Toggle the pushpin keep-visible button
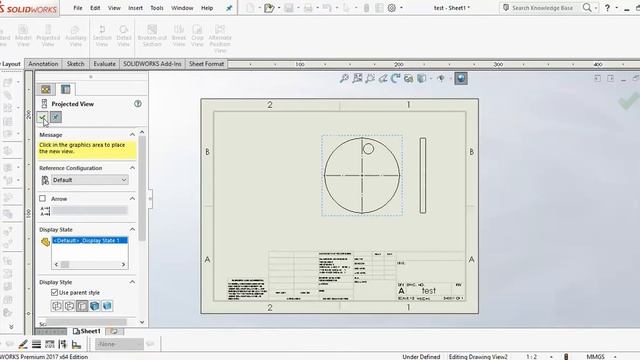The height and width of the screenshot is (360, 640). (56, 118)
